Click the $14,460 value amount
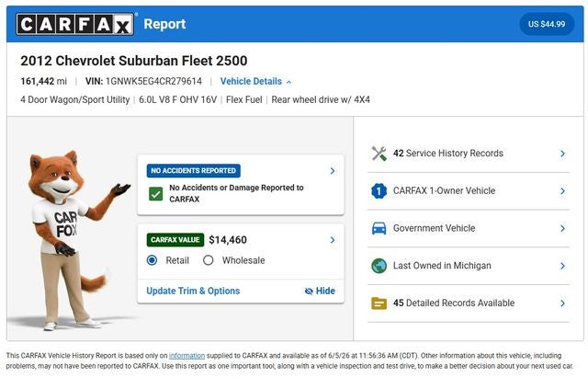This screenshot has height=378, width=588. pyautogui.click(x=228, y=240)
